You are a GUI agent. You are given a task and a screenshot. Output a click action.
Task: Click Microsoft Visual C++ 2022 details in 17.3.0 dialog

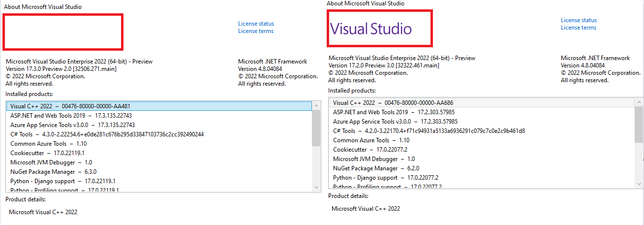(x=43, y=212)
